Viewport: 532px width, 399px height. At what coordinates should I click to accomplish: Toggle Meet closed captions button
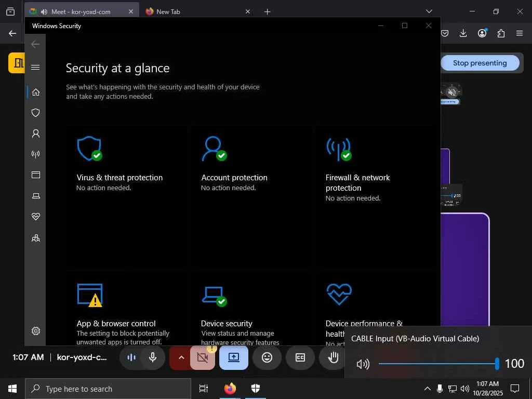point(300,357)
